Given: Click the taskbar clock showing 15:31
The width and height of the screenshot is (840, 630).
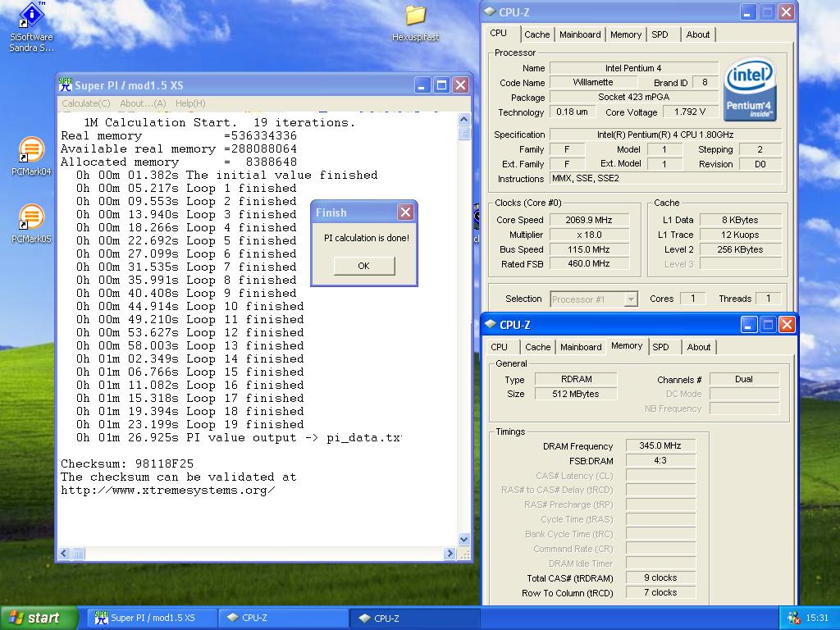Looking at the screenshot, I should tap(817, 619).
